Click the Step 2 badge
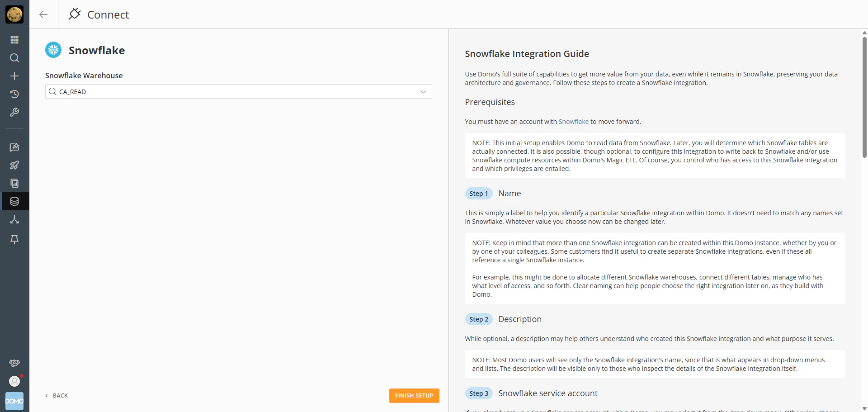 pos(479,319)
